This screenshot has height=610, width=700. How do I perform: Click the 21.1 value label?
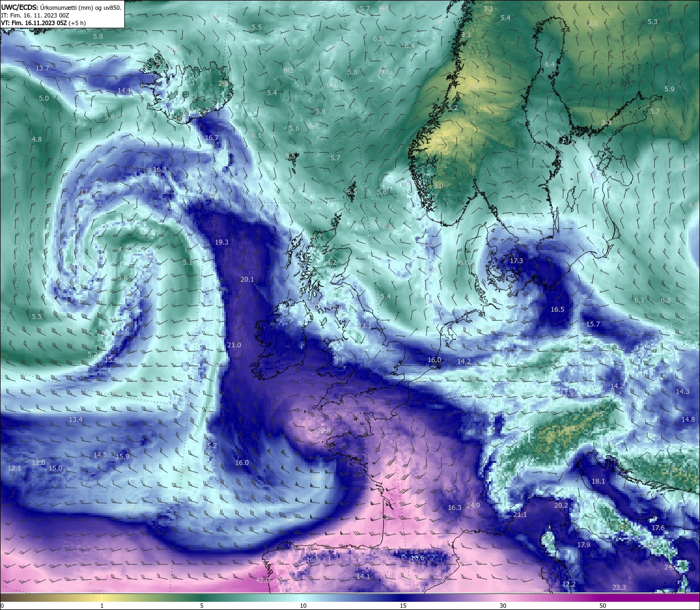(x=520, y=515)
